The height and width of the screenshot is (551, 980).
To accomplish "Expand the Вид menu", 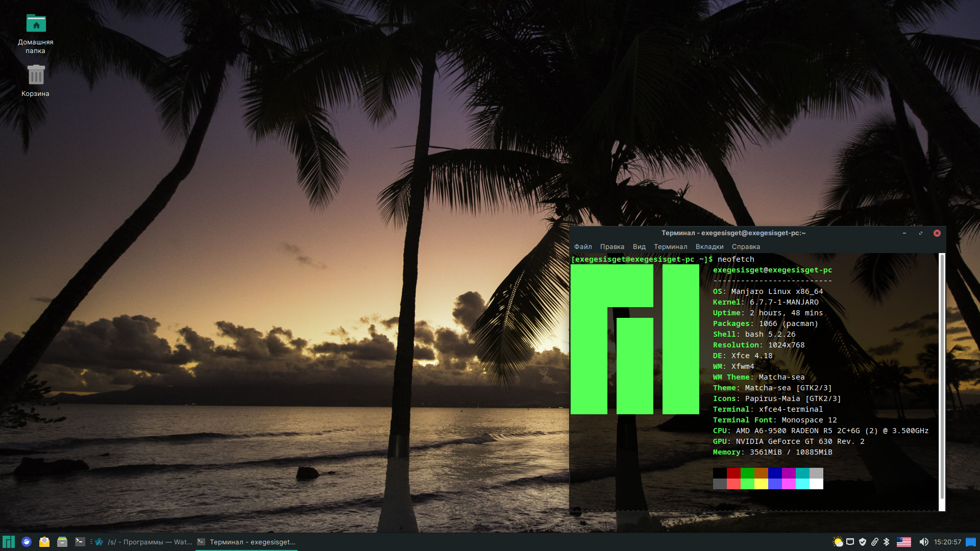I will point(639,247).
